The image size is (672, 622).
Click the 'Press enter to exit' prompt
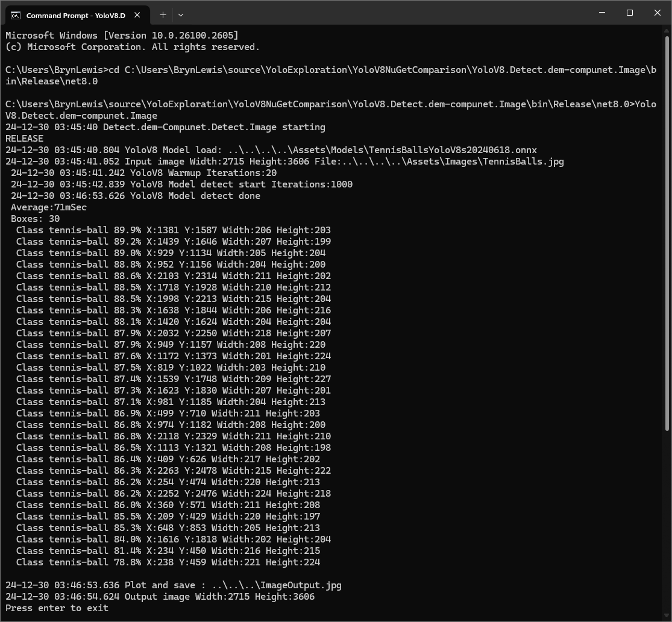tap(57, 608)
